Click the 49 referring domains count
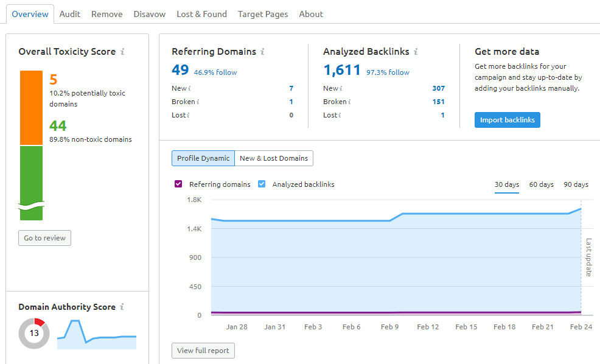The height and width of the screenshot is (364, 600). [180, 69]
